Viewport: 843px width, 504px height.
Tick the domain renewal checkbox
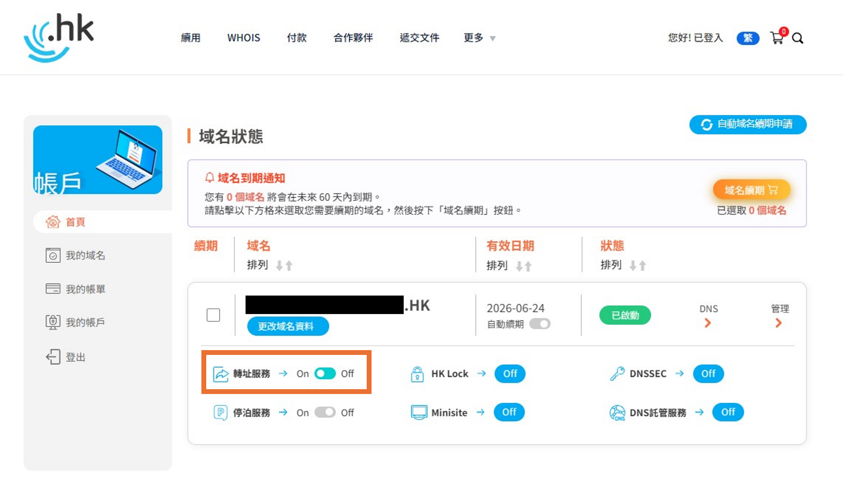pyautogui.click(x=213, y=315)
